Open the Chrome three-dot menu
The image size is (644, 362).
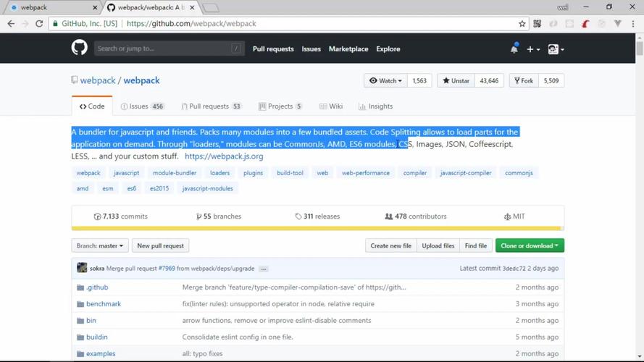click(x=633, y=24)
